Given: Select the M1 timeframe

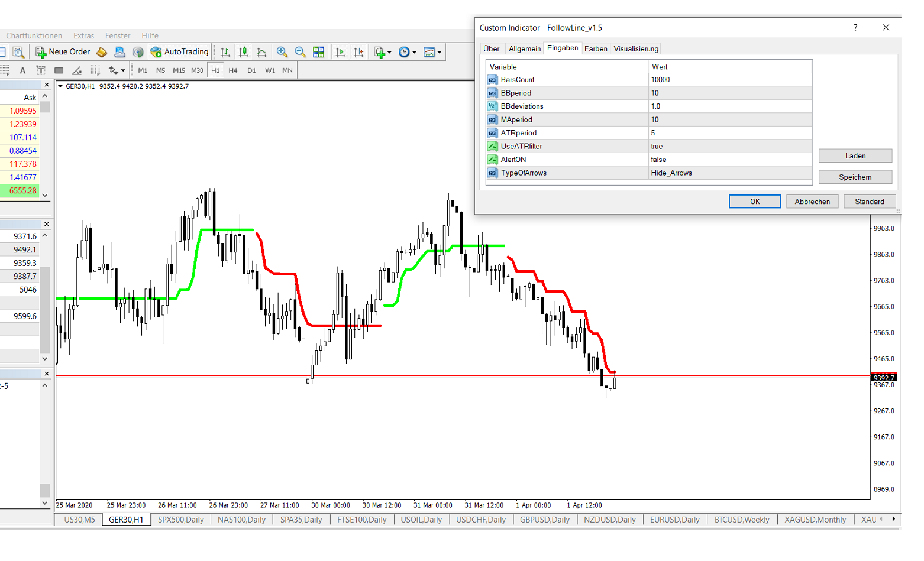Looking at the screenshot, I should pos(143,70).
